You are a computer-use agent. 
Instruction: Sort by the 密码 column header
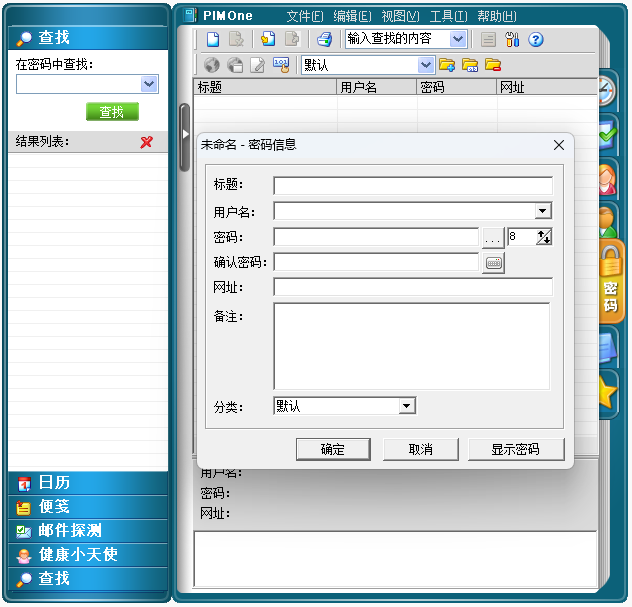[x=456, y=87]
